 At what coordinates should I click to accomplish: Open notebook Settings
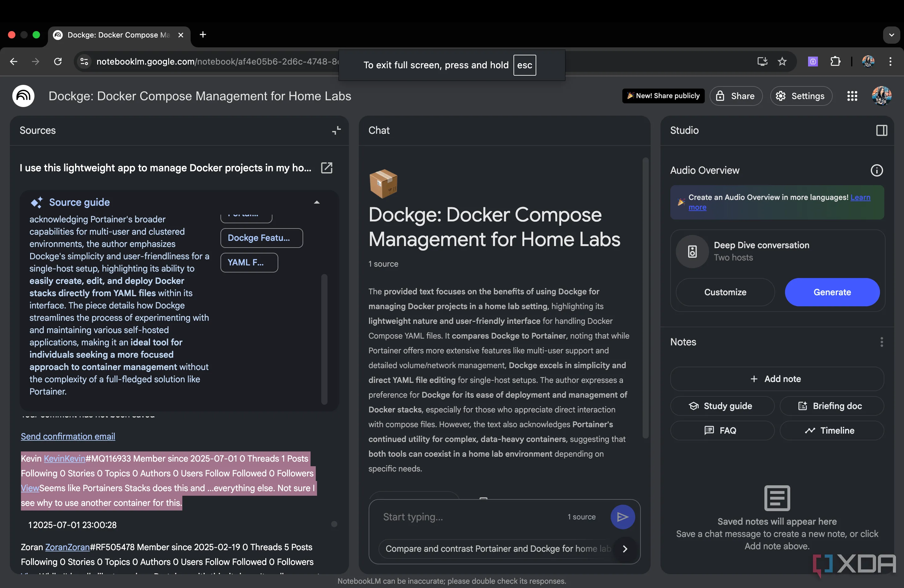[801, 96]
